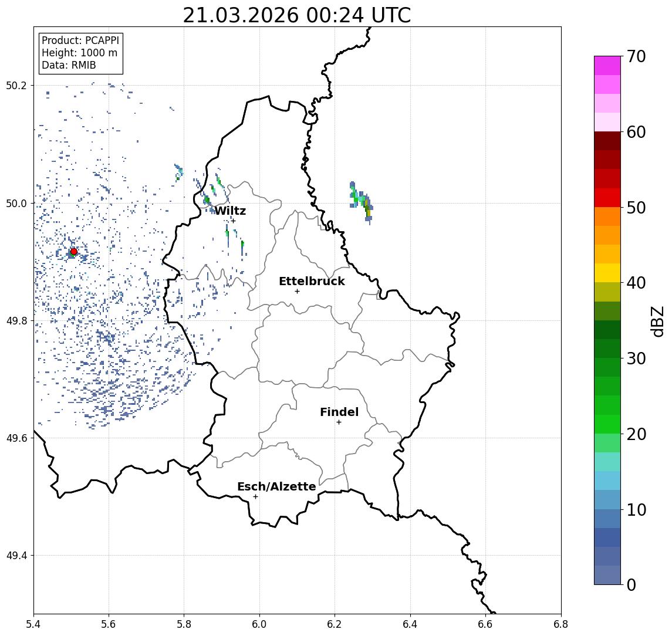Click the Esch/Alzette label

[276, 486]
